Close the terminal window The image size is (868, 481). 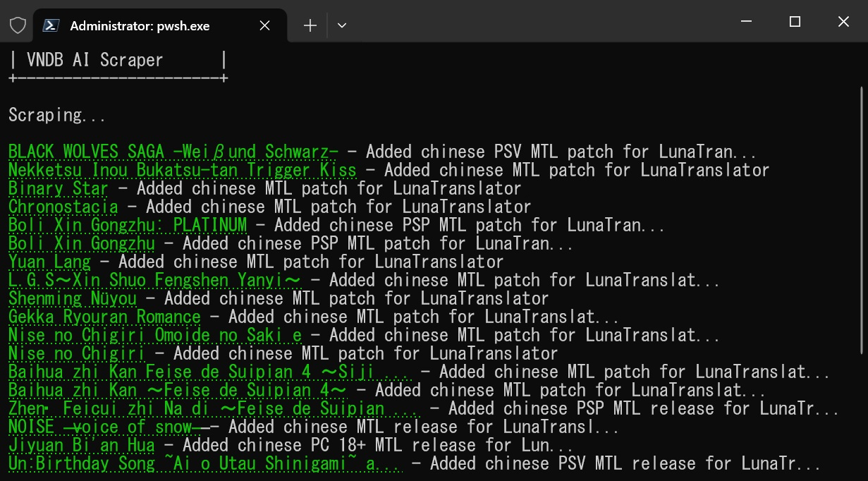(x=843, y=22)
